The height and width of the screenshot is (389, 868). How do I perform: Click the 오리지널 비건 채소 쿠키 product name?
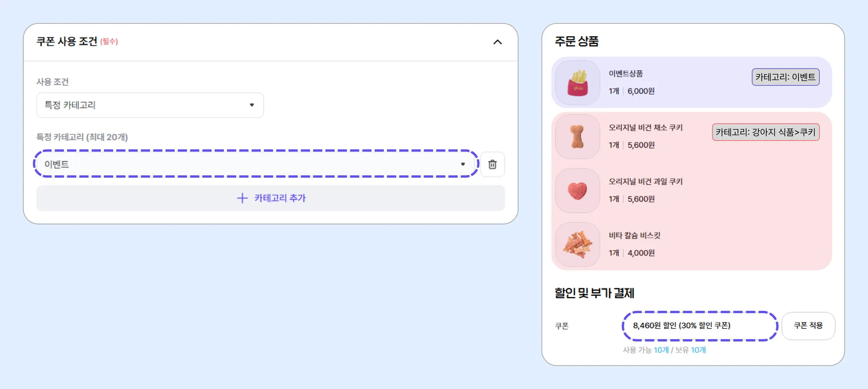645,128
